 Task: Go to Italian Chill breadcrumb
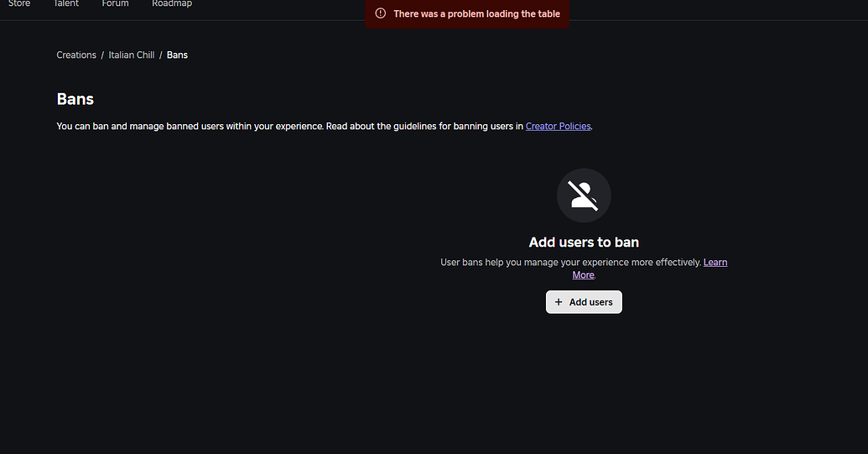click(131, 55)
